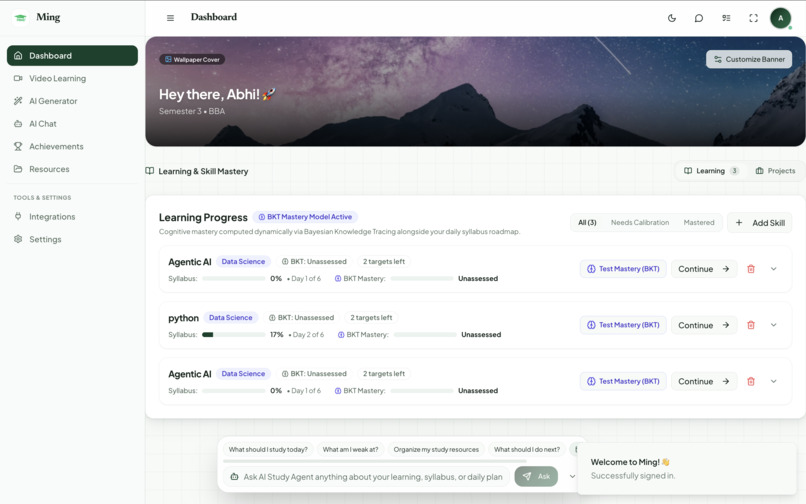
Task: Open the chat bubble icon in header
Action: pyautogui.click(x=699, y=18)
